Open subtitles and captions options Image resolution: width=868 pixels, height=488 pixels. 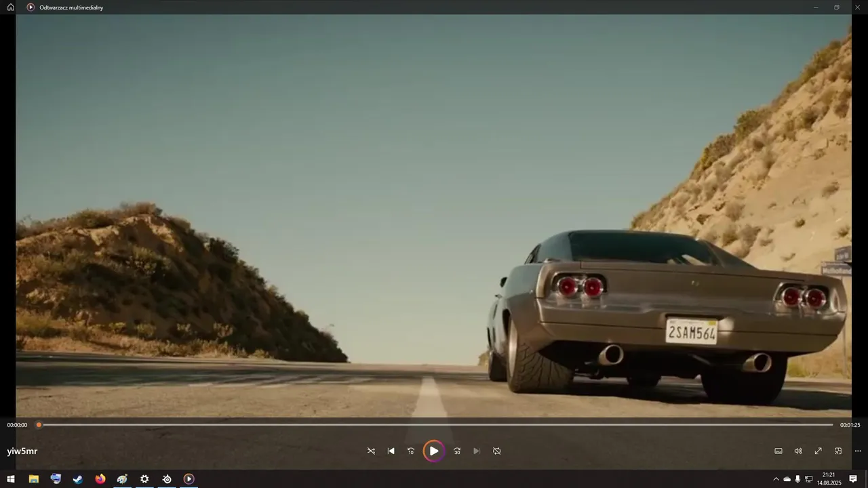point(778,451)
